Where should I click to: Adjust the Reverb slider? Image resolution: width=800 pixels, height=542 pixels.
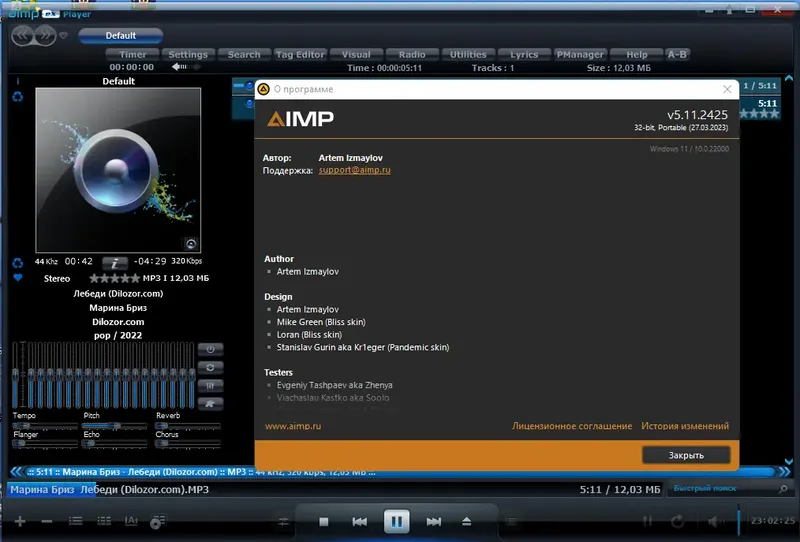pos(188,426)
